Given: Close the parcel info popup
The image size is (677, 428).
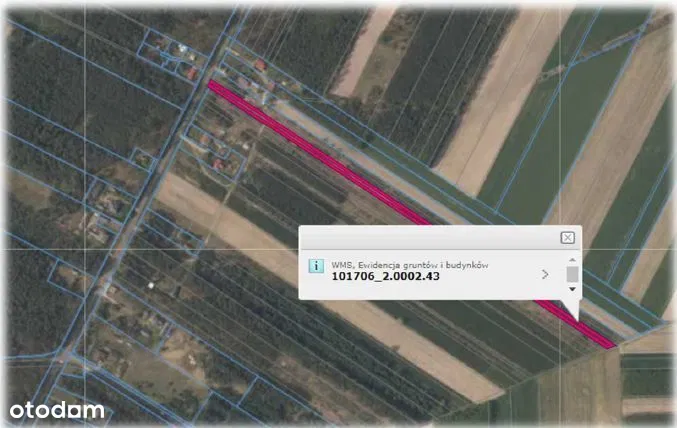Looking at the screenshot, I should [x=567, y=238].
